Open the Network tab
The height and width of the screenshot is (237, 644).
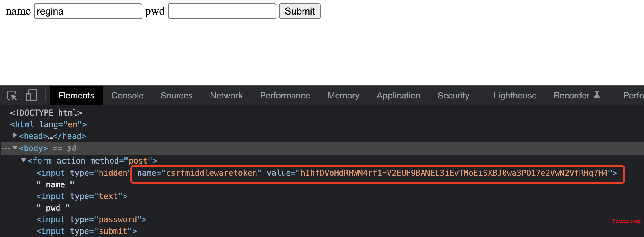point(226,96)
